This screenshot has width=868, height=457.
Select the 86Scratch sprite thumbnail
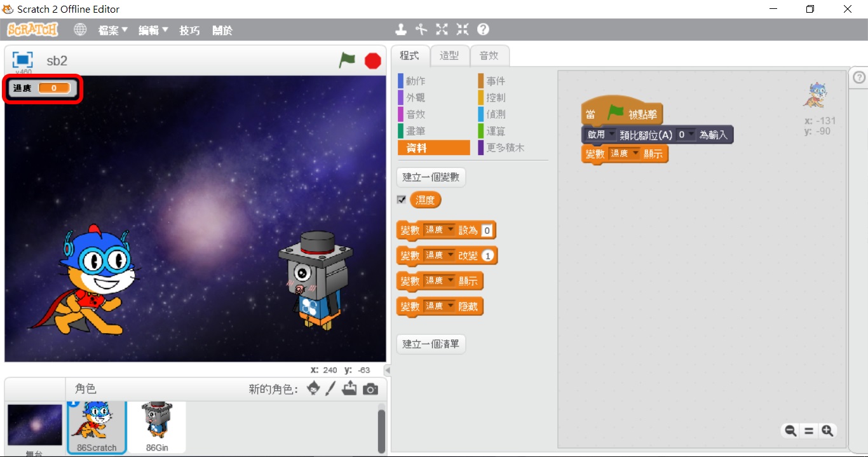point(97,427)
